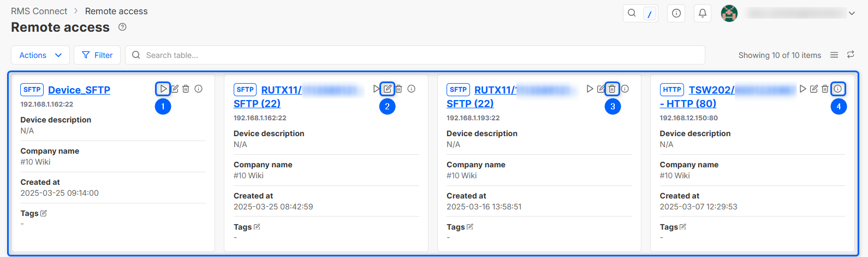
Task: Go to RMS Connect breadcrumb
Action: click(x=39, y=11)
